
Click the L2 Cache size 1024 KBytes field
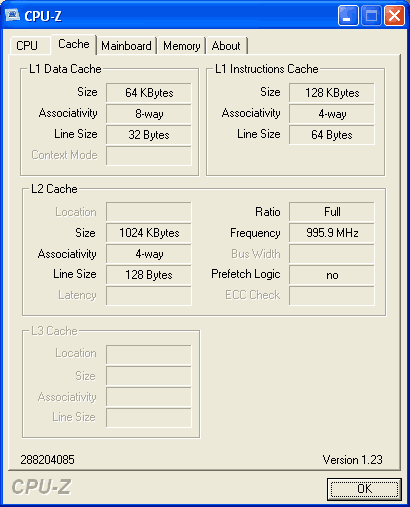[149, 233]
